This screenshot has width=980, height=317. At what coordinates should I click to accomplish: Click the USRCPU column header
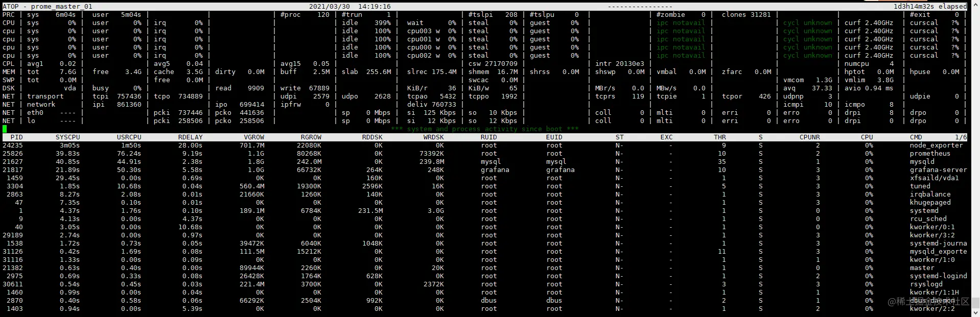tap(129, 137)
